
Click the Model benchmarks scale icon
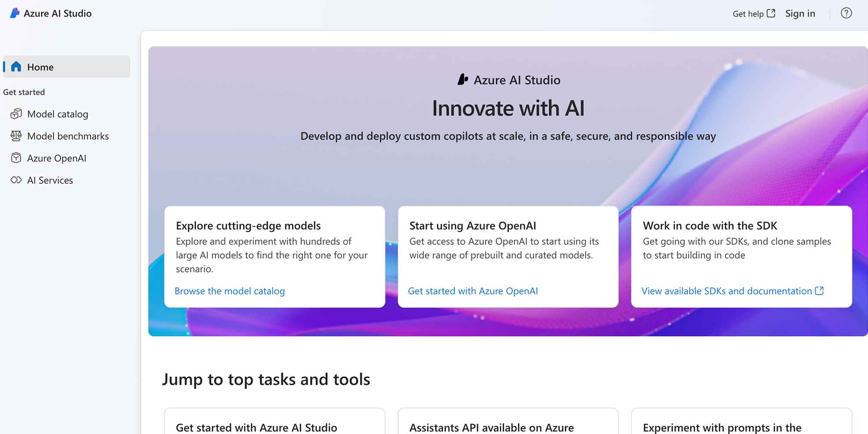click(16, 136)
